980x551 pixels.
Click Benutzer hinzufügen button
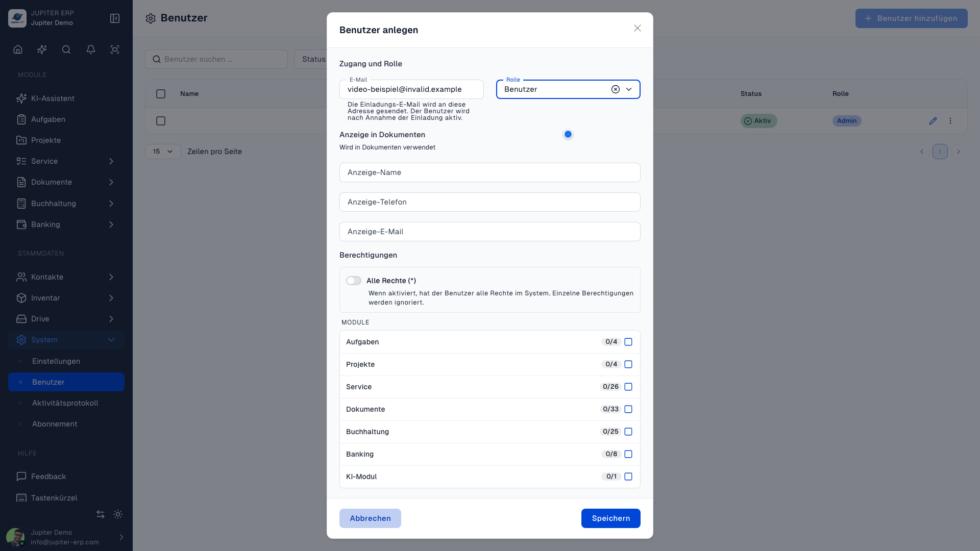pyautogui.click(x=911, y=18)
